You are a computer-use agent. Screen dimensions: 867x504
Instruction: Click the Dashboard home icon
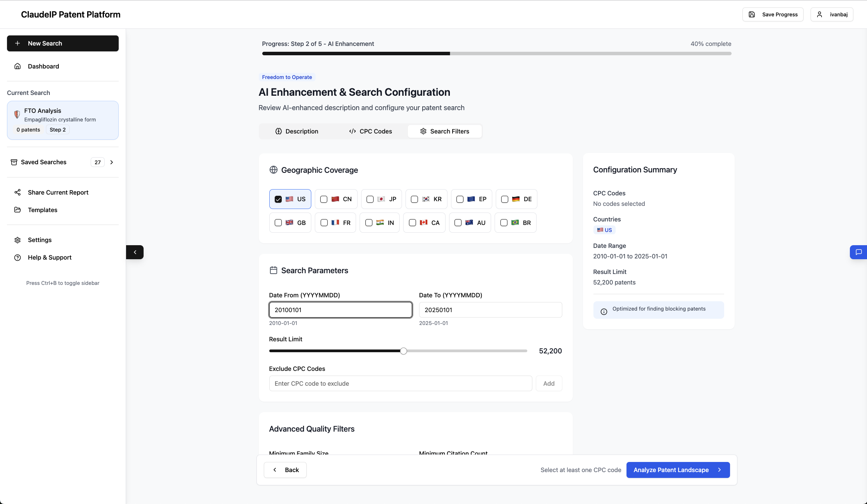(x=18, y=66)
